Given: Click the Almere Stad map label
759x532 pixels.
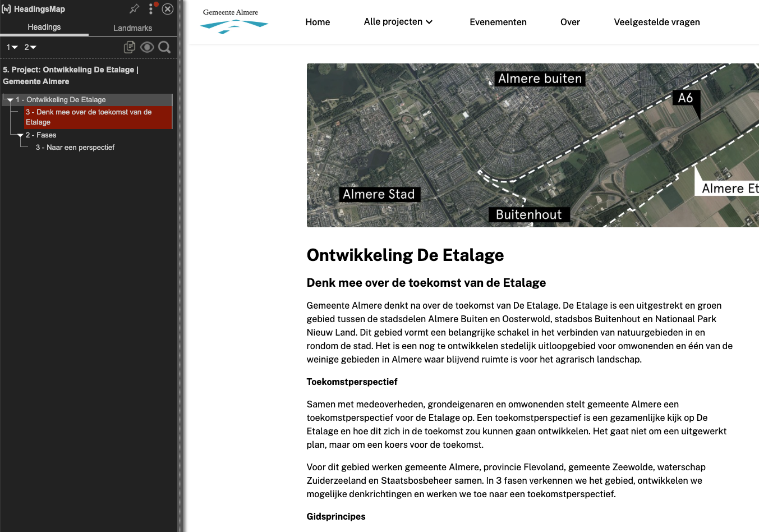Looking at the screenshot, I should (x=379, y=194).
